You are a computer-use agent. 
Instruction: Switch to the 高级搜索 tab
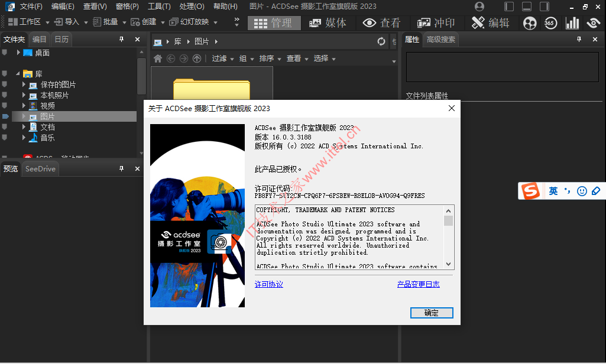441,40
